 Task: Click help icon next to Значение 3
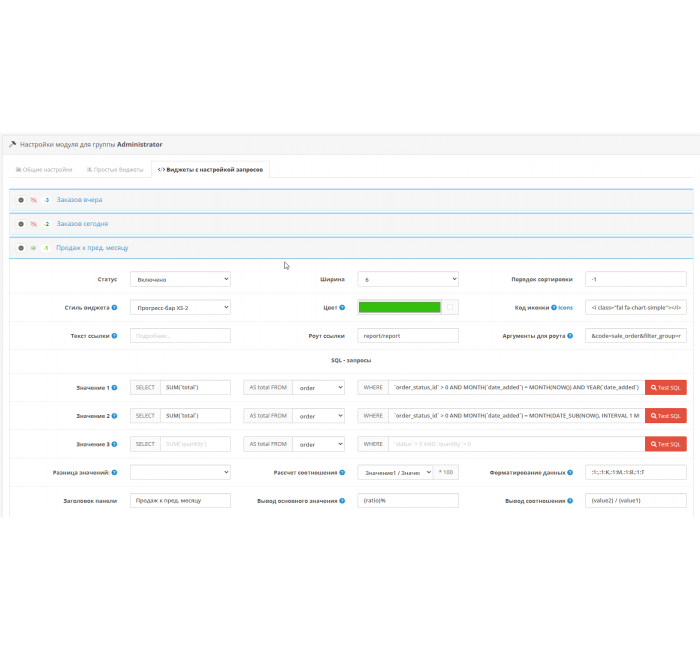pos(114,444)
